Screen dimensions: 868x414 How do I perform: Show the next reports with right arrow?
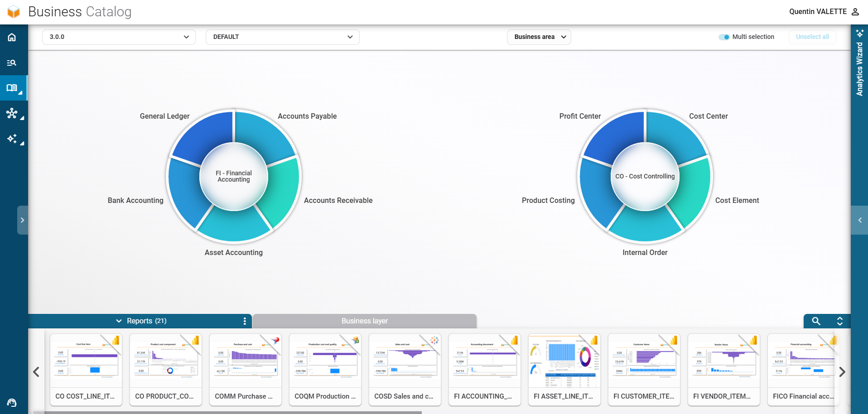click(842, 372)
